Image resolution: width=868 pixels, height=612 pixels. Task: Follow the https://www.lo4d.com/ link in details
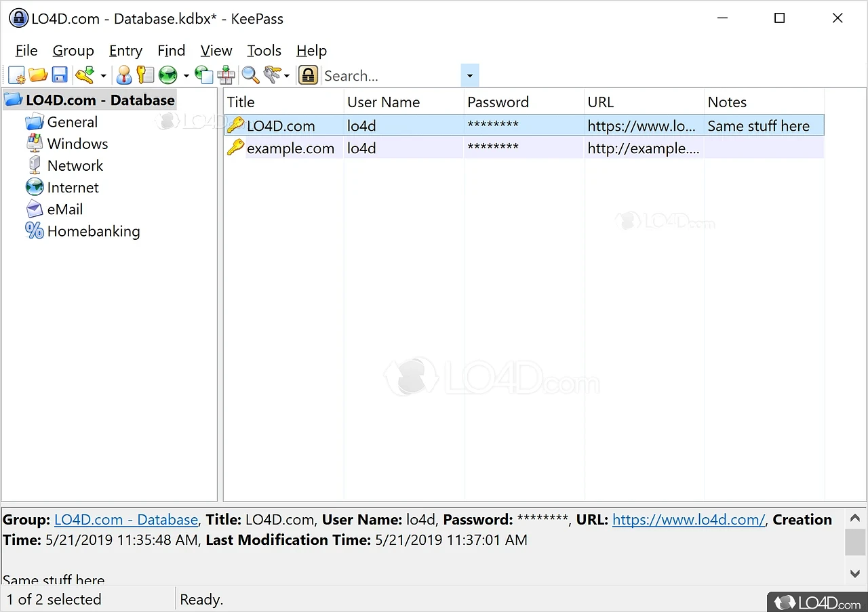click(x=688, y=519)
